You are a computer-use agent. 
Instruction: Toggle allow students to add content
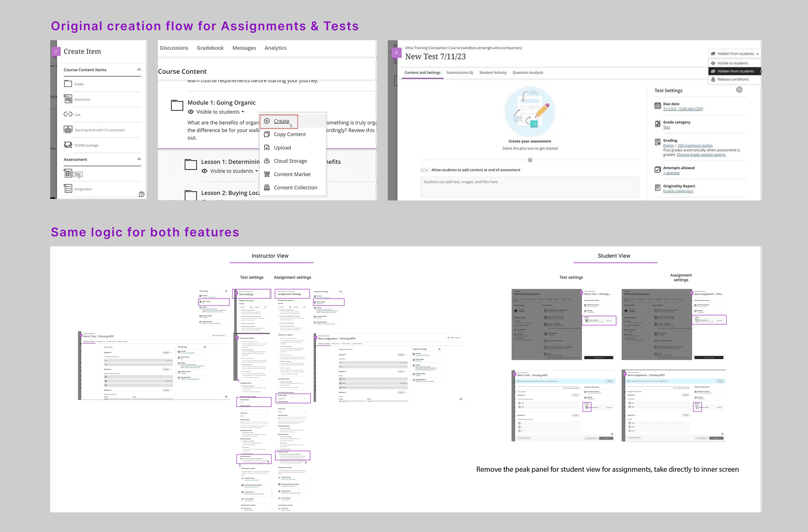425,170
